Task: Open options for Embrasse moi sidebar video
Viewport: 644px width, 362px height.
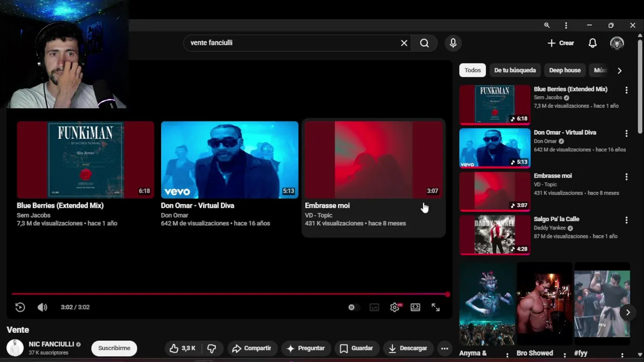Action: pyautogui.click(x=626, y=176)
